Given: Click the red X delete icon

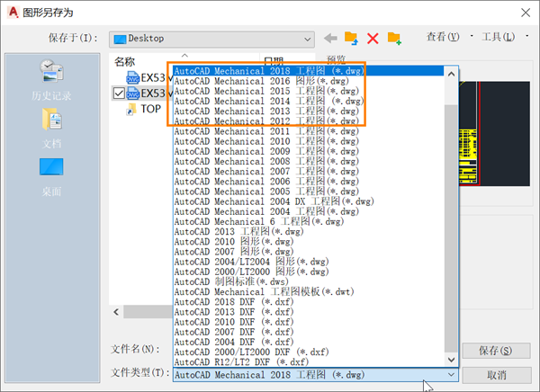Looking at the screenshot, I should coord(373,38).
